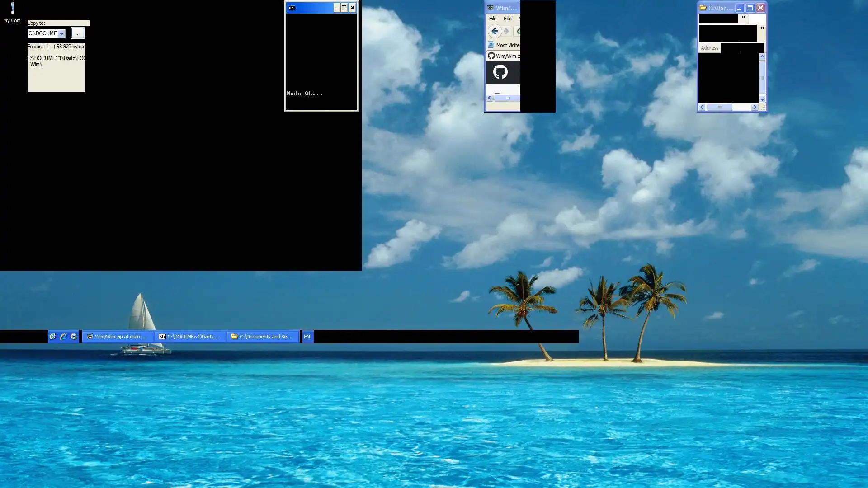Click the browser Forward arrow button
Viewport: 868px width, 488px height.
point(506,31)
